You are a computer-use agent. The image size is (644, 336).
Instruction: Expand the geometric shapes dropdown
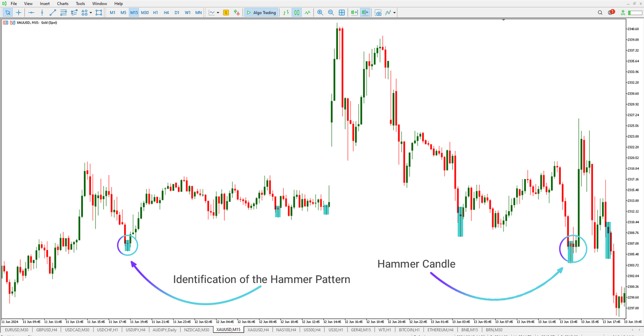[x=91, y=13]
